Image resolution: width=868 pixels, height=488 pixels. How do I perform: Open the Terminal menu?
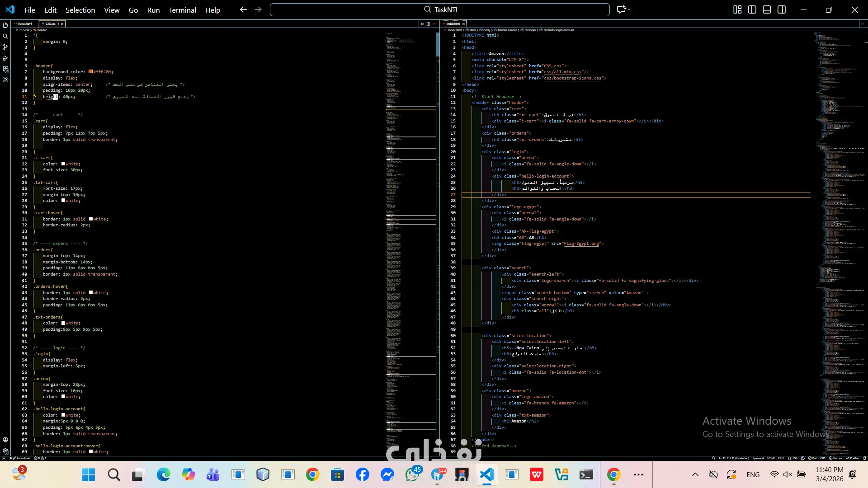[182, 10]
